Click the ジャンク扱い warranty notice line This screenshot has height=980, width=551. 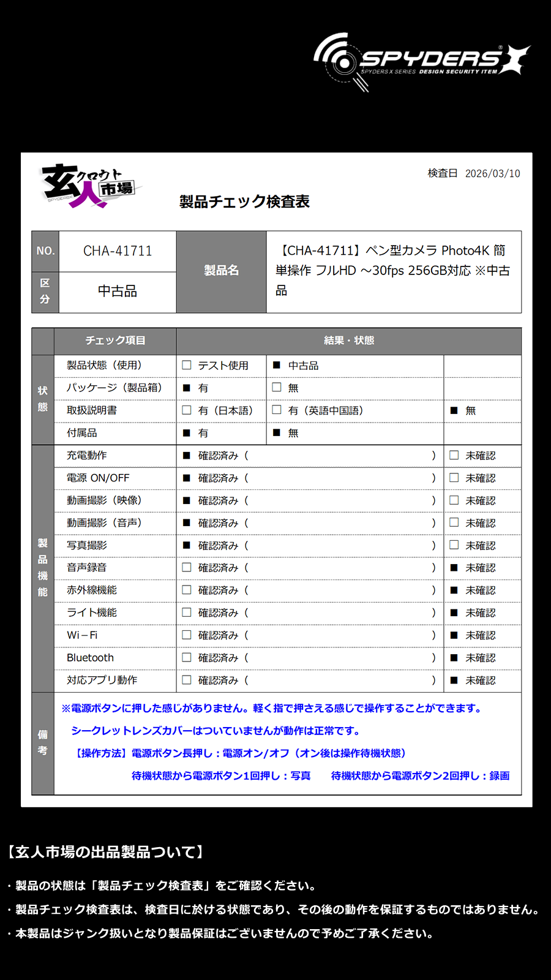(220, 933)
